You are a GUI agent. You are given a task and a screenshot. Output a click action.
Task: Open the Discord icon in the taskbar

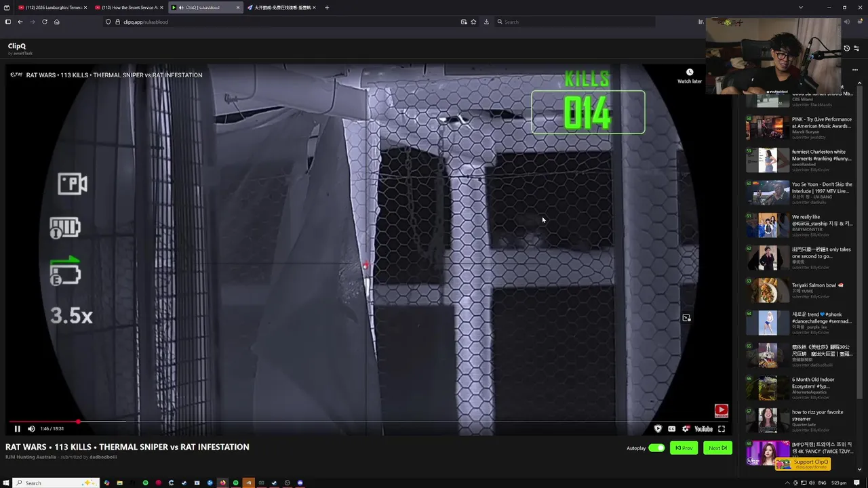(x=300, y=483)
